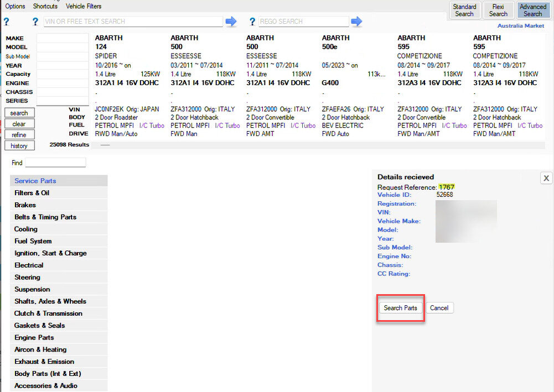Select Gaskets & Seals category
554x392 pixels.
59,325
